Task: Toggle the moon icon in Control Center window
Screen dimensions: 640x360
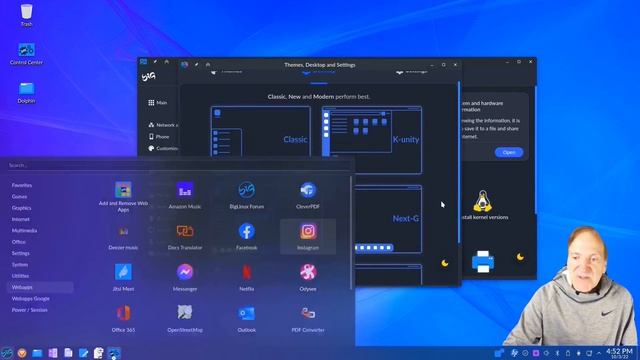Action: click(x=520, y=257)
